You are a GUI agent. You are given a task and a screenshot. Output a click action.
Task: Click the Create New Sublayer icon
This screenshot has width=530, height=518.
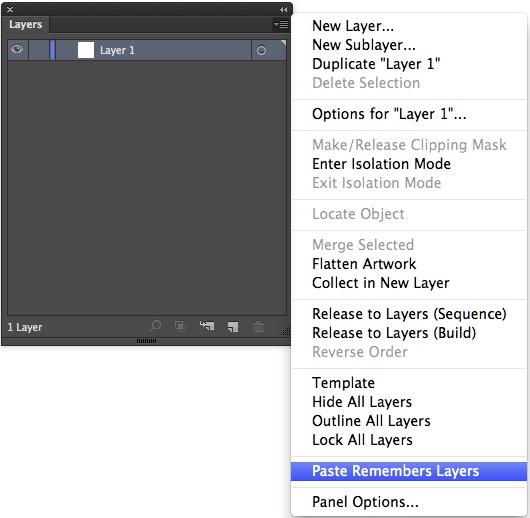(x=207, y=326)
